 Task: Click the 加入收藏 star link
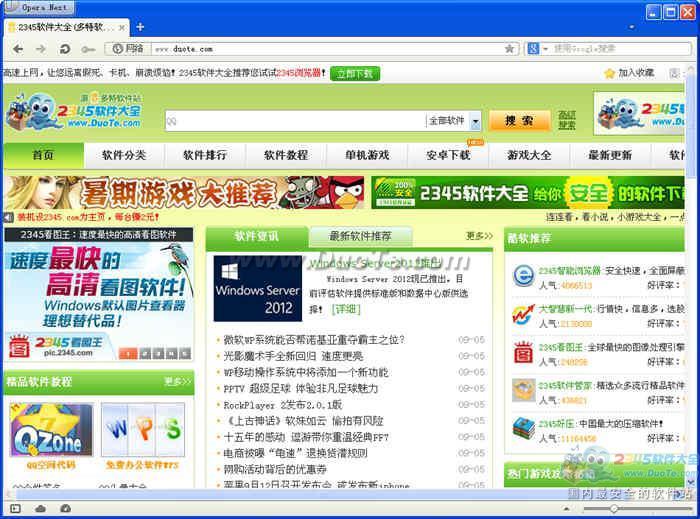pos(629,73)
